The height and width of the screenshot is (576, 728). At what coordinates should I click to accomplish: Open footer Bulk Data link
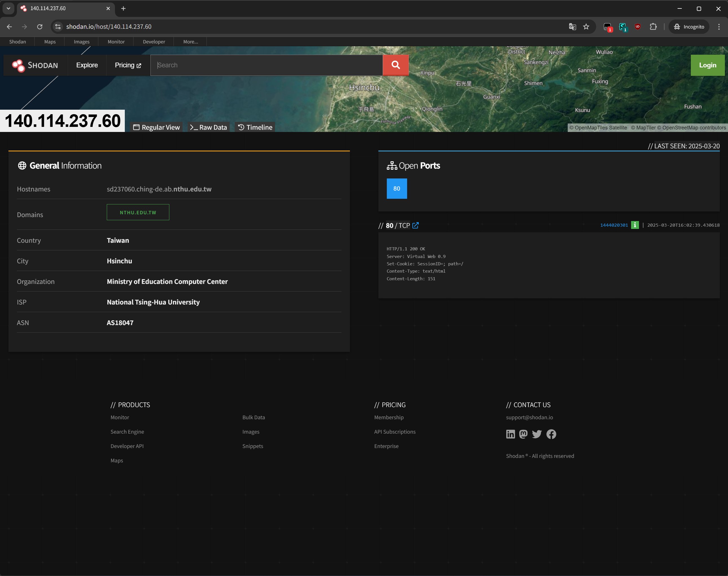tap(254, 417)
